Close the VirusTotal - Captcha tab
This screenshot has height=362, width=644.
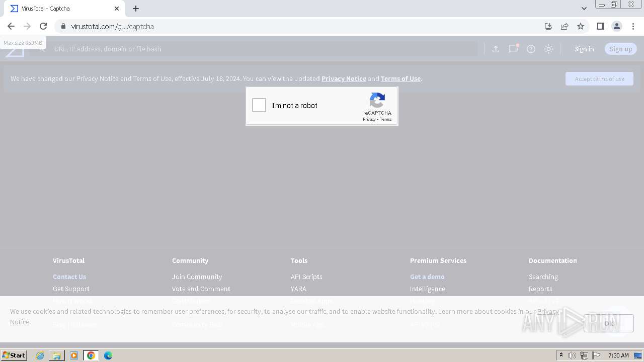[117, 9]
